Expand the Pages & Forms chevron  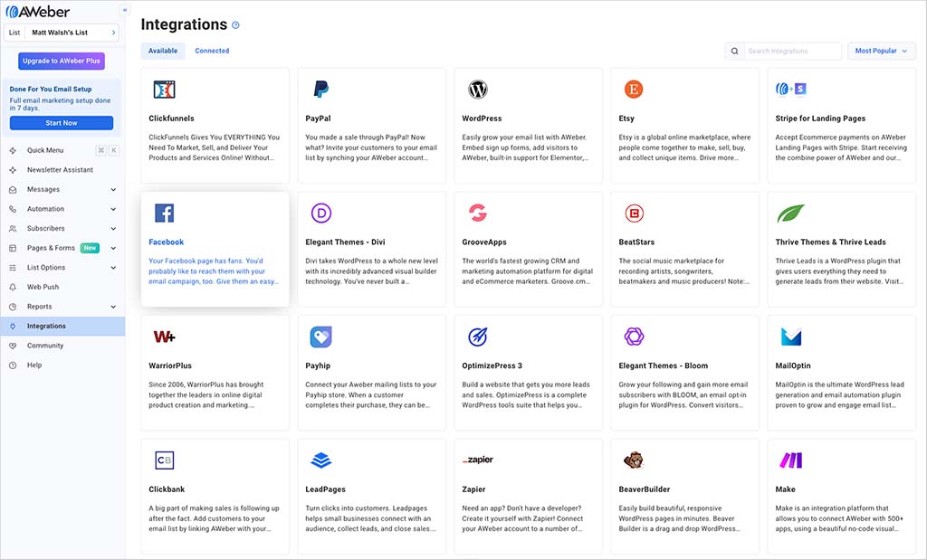[113, 248]
